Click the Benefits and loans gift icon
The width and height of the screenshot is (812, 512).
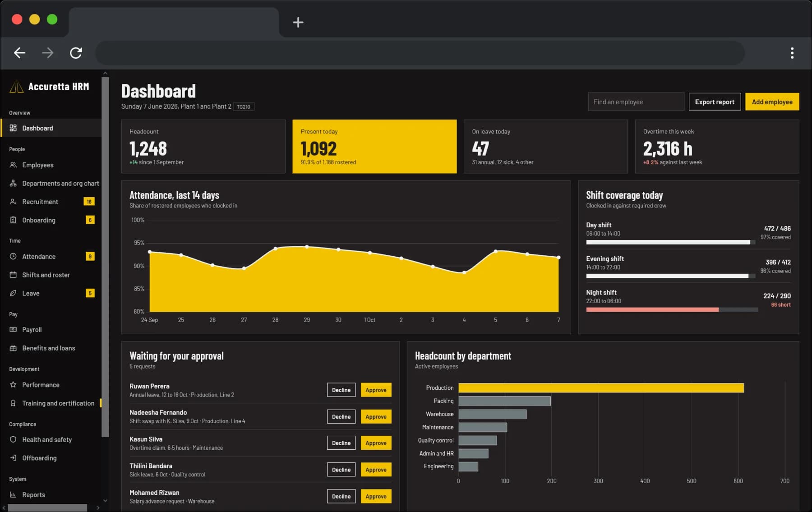13,348
